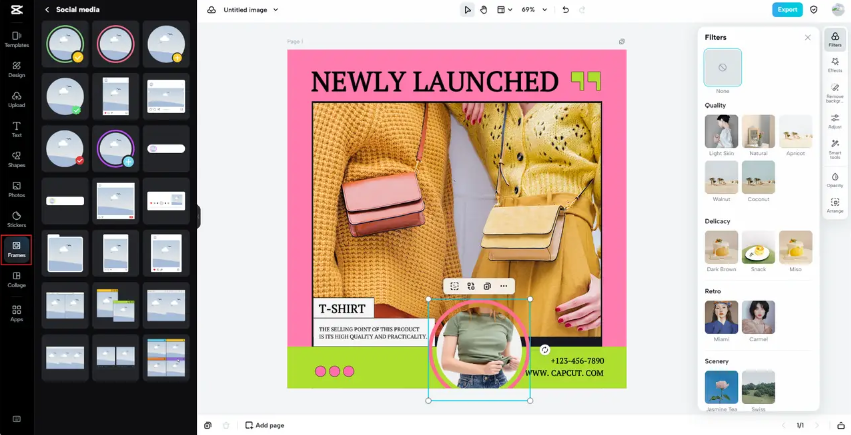Open the Photos panel
The height and width of the screenshot is (435, 851).
click(x=16, y=189)
